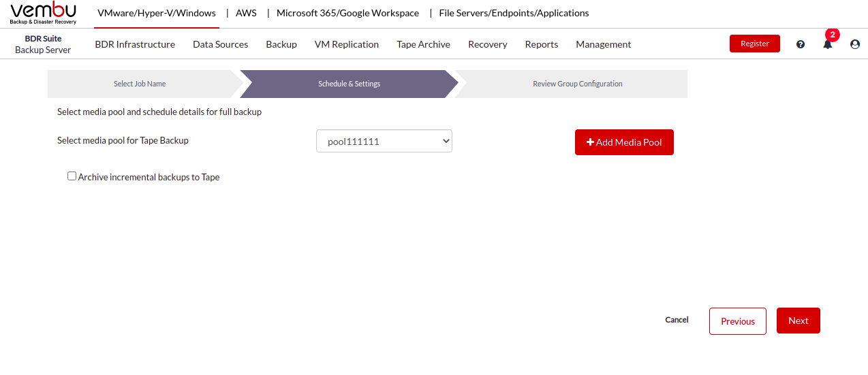The width and height of the screenshot is (868, 375).
Task: Enable Archive incremental backups to Tape
Action: [x=72, y=176]
